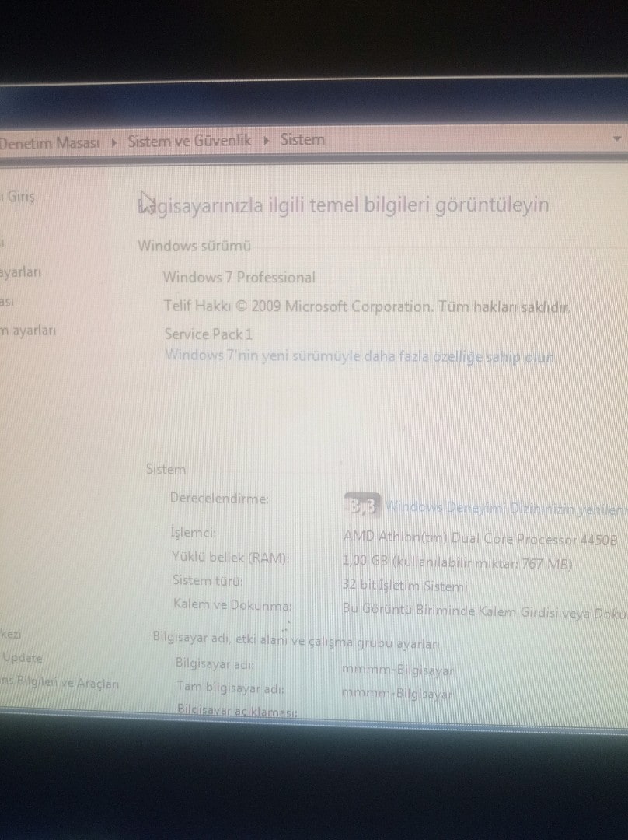This screenshot has height=840, width=628.
Task: Click the Telif Hakkı 2009 Microsoft text
Action: coord(367,307)
